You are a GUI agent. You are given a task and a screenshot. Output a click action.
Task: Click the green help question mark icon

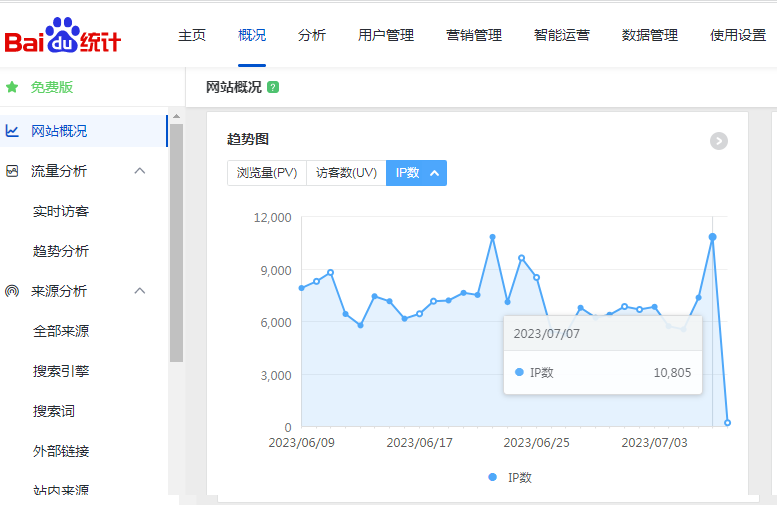[x=273, y=87]
